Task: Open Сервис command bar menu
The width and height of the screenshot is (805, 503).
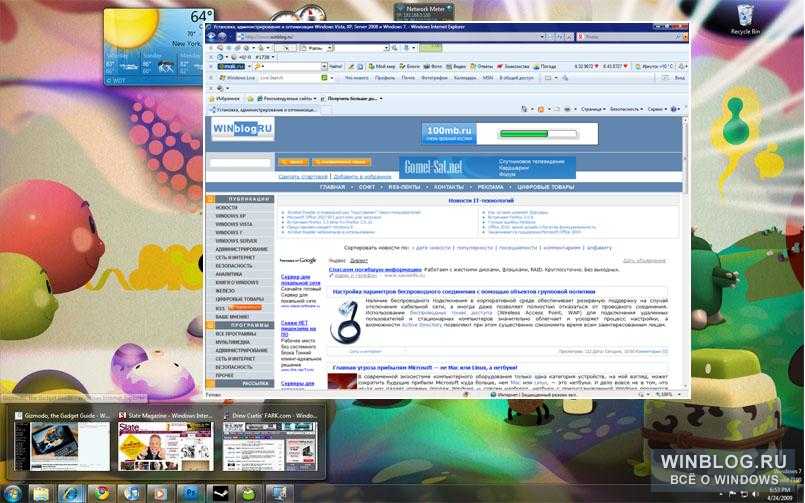Action: click(656, 109)
